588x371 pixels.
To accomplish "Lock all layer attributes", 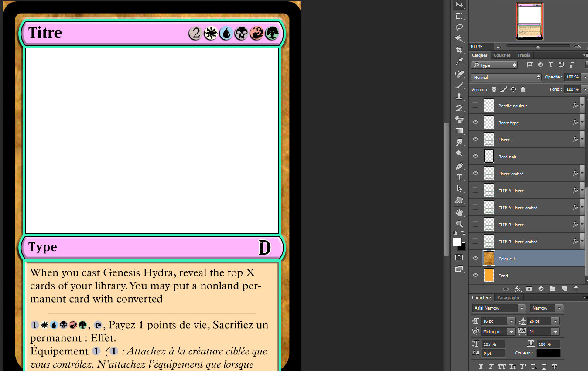I will (523, 89).
